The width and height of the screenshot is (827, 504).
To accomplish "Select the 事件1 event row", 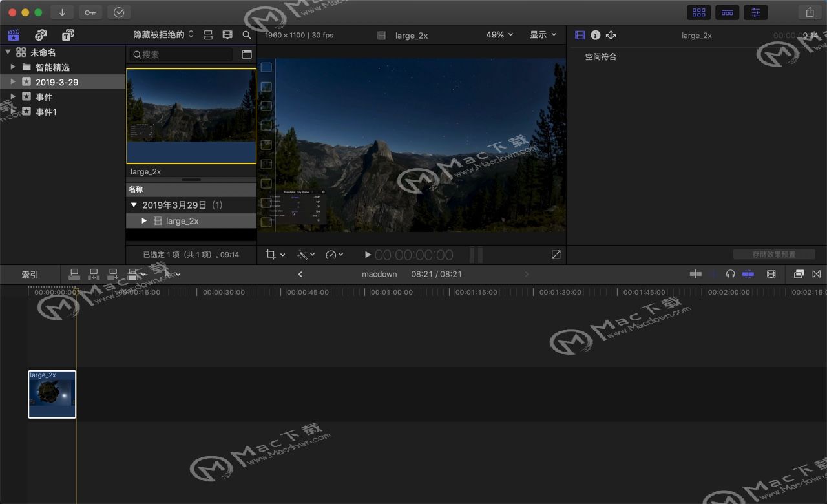I will pos(63,112).
